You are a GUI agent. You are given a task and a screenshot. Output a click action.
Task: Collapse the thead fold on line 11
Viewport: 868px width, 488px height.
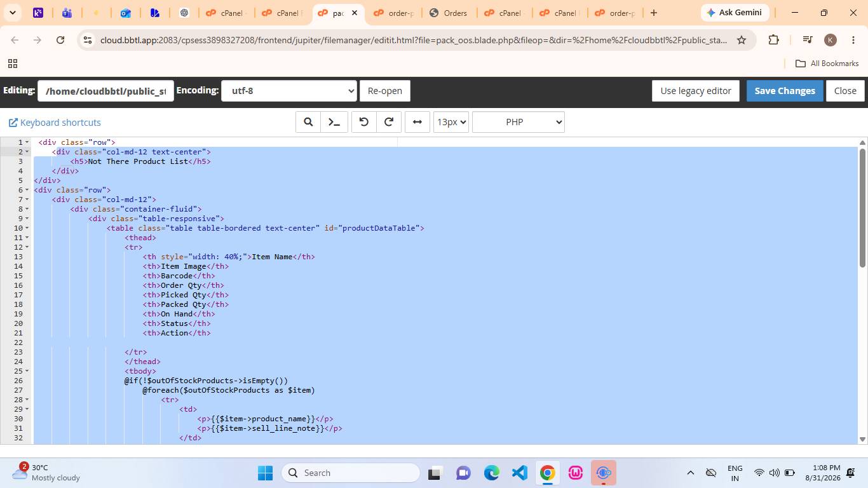point(27,238)
